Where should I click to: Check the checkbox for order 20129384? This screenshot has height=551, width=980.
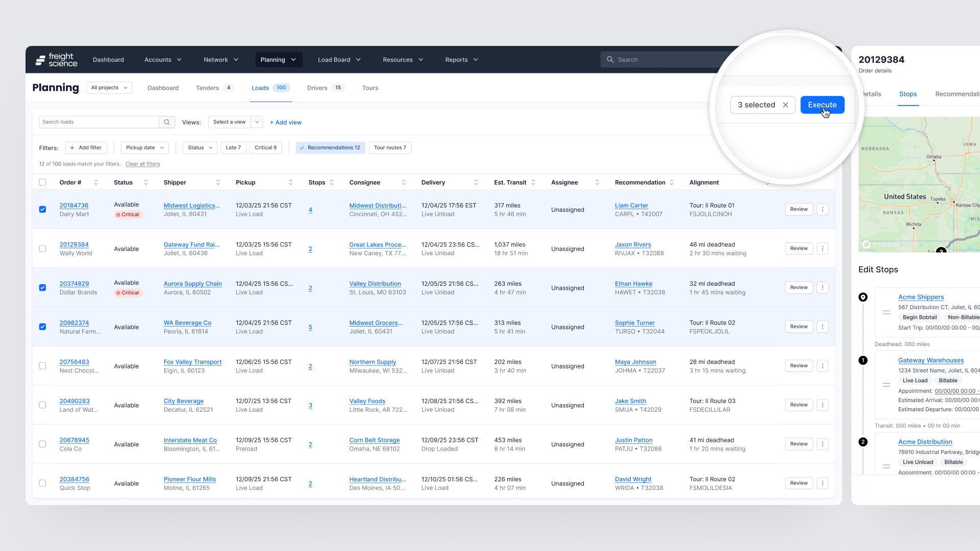(x=42, y=249)
